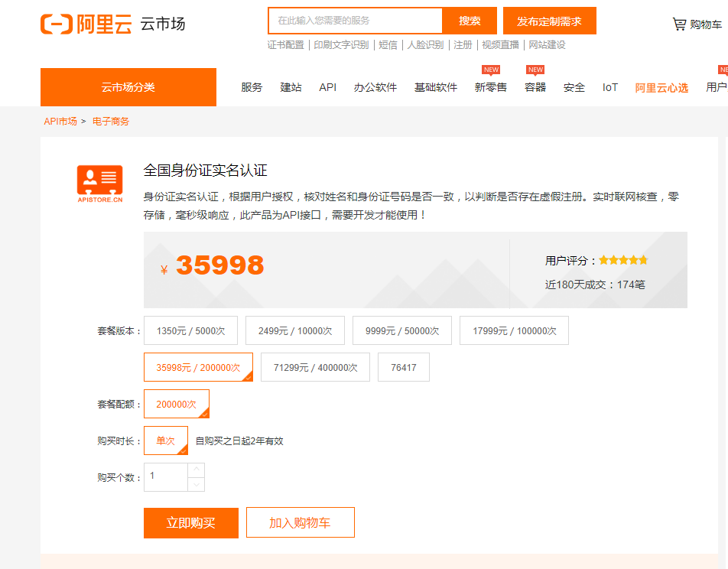
Task: Decrease purchase quantity with down arrow
Action: pos(197,484)
